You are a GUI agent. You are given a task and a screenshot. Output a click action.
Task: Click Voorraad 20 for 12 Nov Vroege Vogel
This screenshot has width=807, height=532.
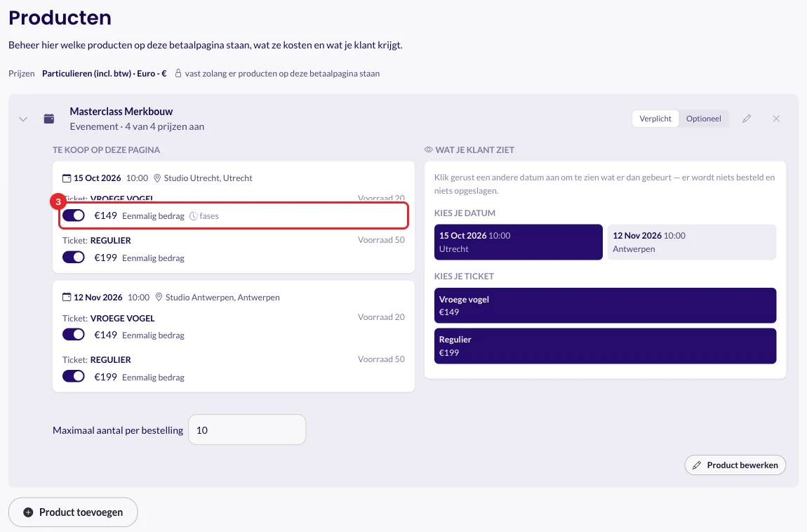(x=381, y=317)
